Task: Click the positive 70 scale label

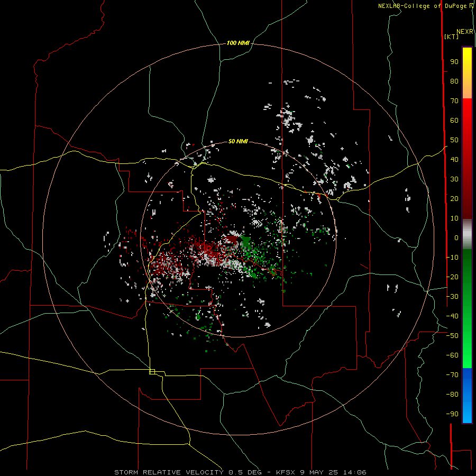Action: (x=454, y=101)
